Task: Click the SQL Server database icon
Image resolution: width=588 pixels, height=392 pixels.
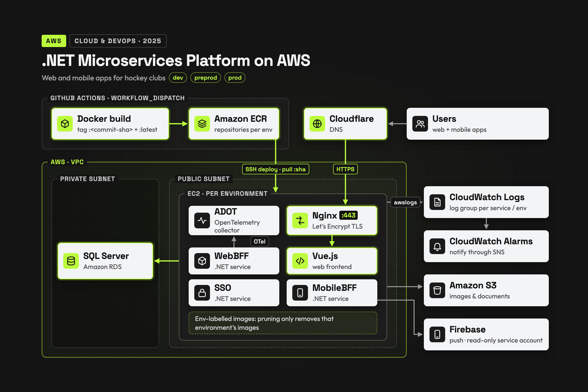Action: (71, 261)
